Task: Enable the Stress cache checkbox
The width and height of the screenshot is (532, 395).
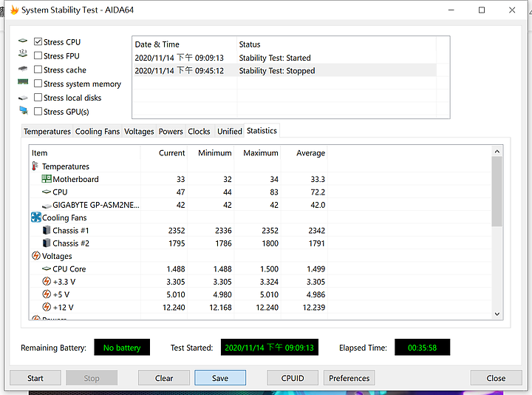Action: click(38, 70)
